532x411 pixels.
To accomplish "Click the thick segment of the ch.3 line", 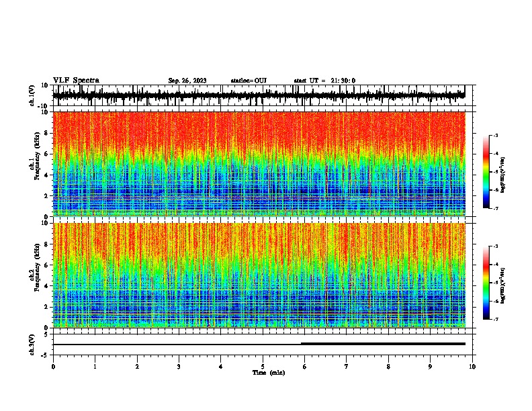I will tap(383, 344).
